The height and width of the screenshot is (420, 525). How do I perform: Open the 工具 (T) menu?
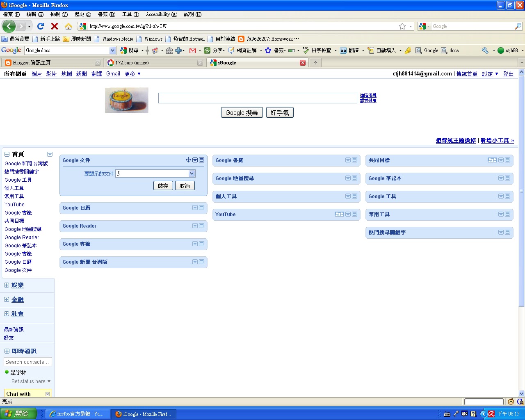click(130, 14)
